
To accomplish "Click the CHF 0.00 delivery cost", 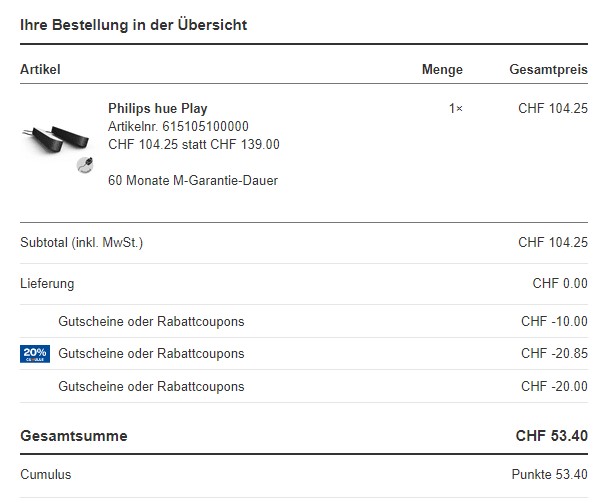I will pyautogui.click(x=560, y=284).
